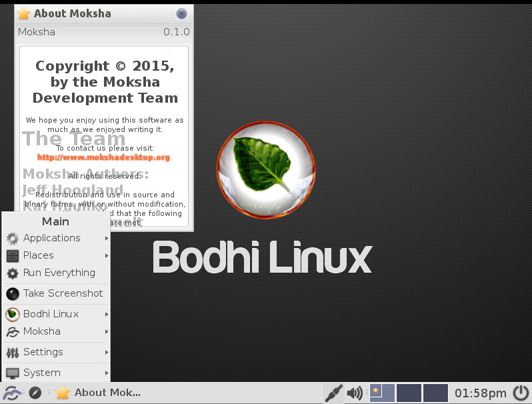532x404 pixels.
Task: Close the About Moksha dialog
Action: (x=181, y=13)
